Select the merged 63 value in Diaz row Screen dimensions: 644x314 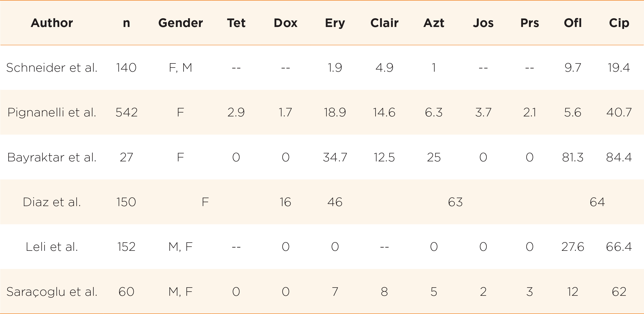(455, 202)
